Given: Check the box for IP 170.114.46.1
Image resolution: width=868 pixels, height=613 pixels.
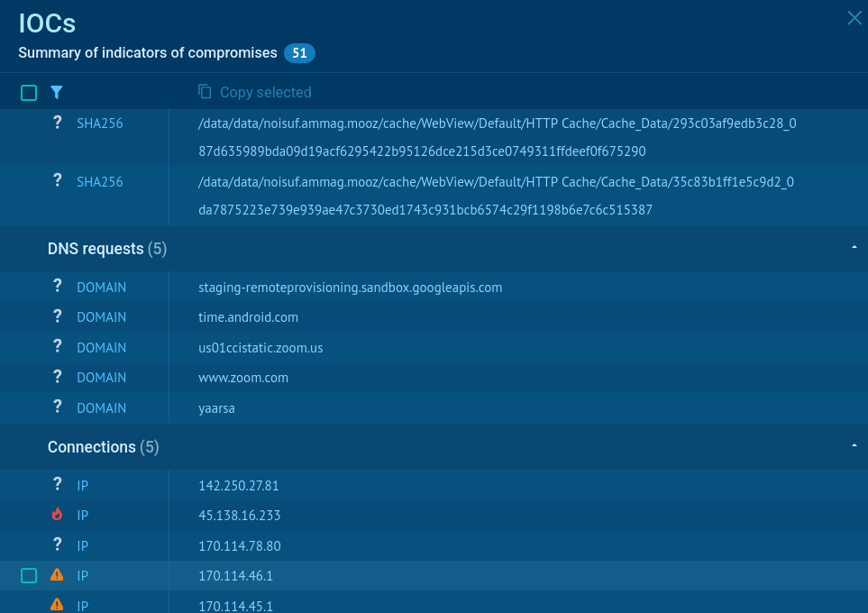Looking at the screenshot, I should point(29,575).
